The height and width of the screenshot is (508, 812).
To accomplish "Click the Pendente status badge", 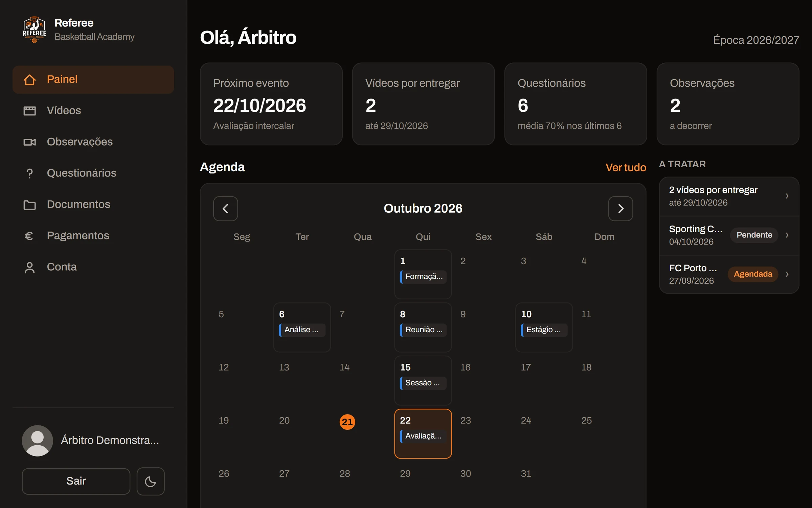I will [754, 235].
